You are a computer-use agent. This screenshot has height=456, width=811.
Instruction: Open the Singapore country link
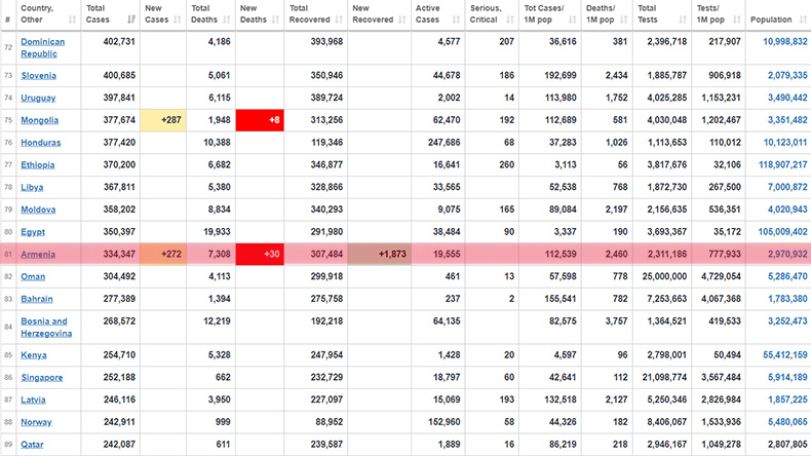pos(42,377)
